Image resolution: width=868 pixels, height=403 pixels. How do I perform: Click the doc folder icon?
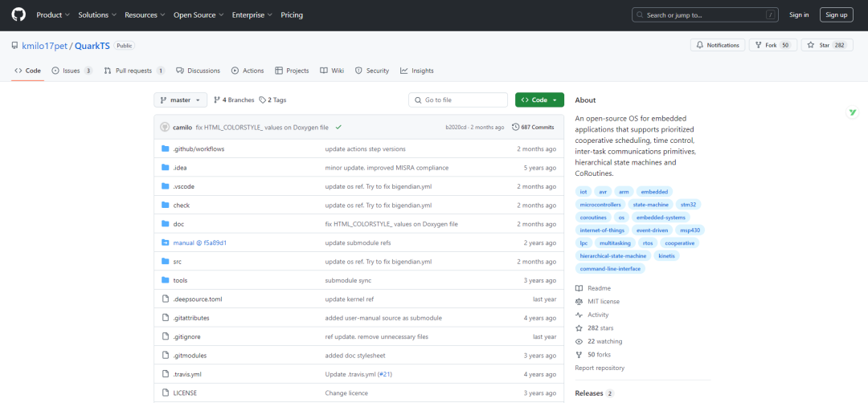(165, 224)
